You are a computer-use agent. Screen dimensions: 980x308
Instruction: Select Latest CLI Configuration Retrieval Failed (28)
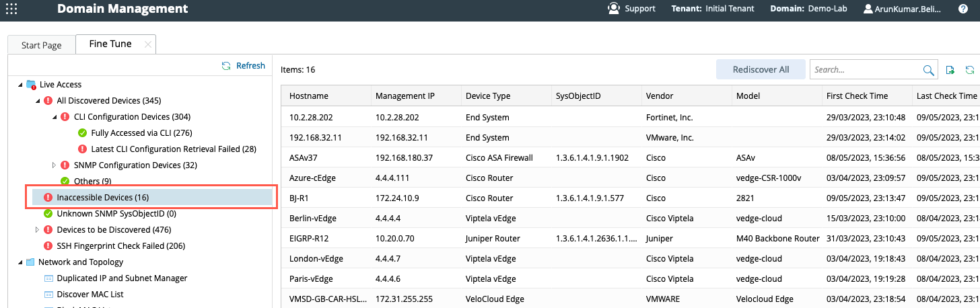(x=174, y=149)
